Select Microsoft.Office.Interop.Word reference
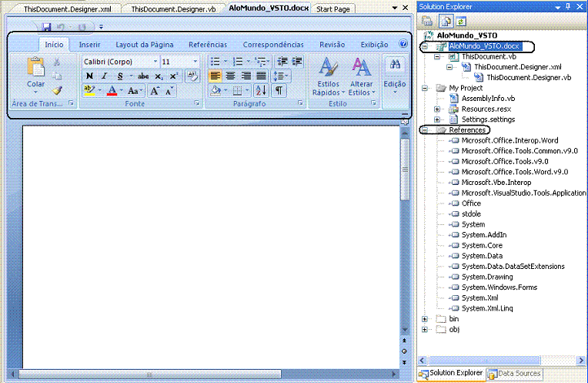588x383 pixels. (x=509, y=140)
